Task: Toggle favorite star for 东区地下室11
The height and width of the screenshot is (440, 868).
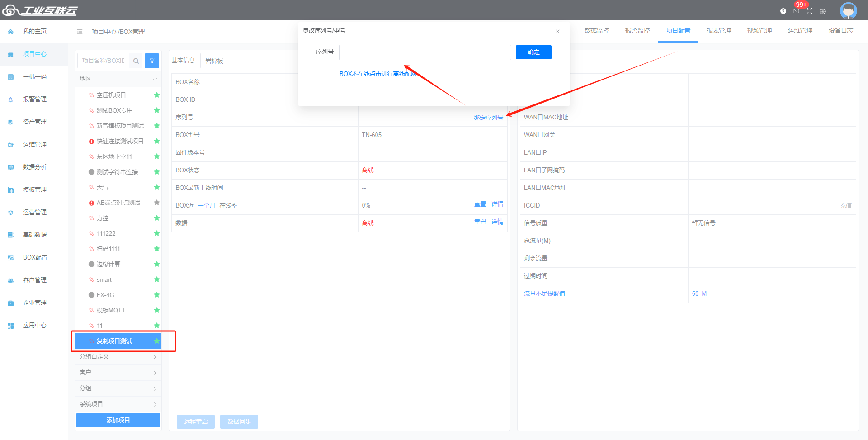Action: 157,156
